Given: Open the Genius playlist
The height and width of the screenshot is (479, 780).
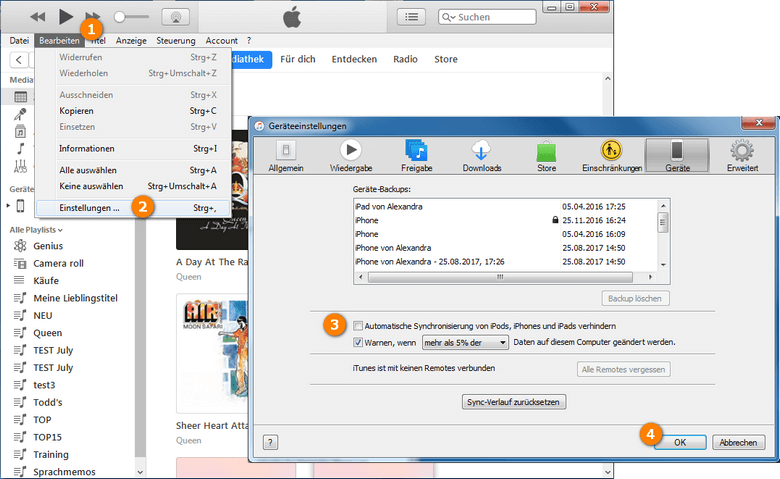Looking at the screenshot, I should [x=48, y=246].
